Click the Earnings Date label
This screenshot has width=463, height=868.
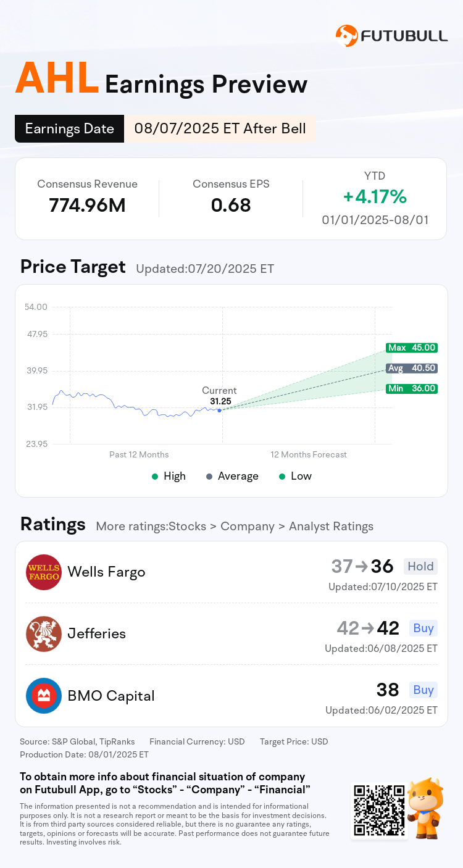pos(70,128)
